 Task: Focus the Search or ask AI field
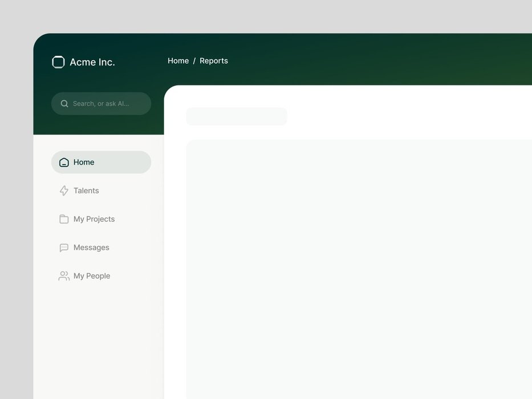[101, 104]
